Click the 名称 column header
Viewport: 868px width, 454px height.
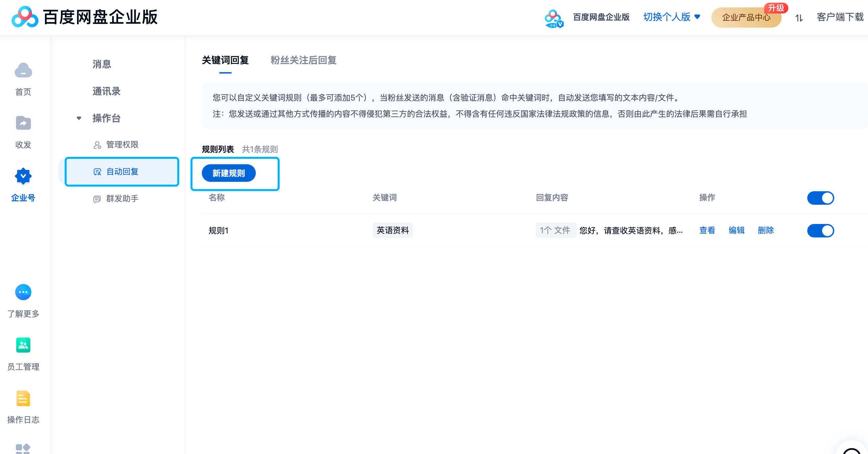tap(216, 198)
